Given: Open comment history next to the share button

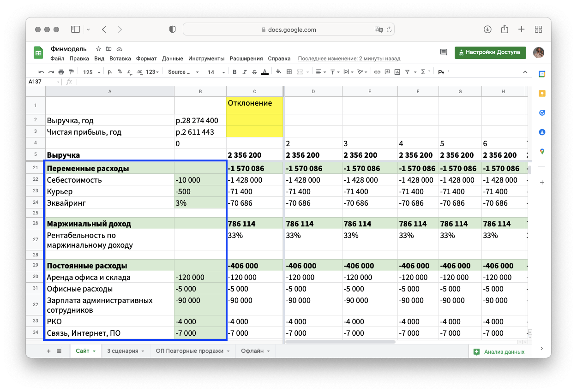Looking at the screenshot, I should click(x=444, y=52).
